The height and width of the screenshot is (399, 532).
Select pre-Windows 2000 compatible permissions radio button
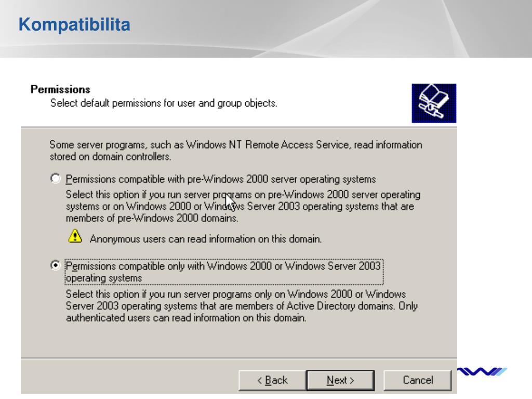click(55, 179)
